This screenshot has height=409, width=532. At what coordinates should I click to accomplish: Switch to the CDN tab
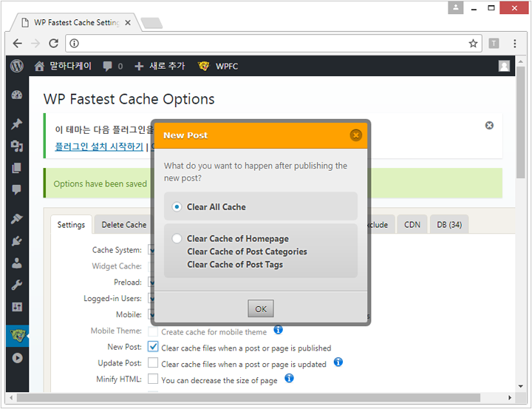412,225
